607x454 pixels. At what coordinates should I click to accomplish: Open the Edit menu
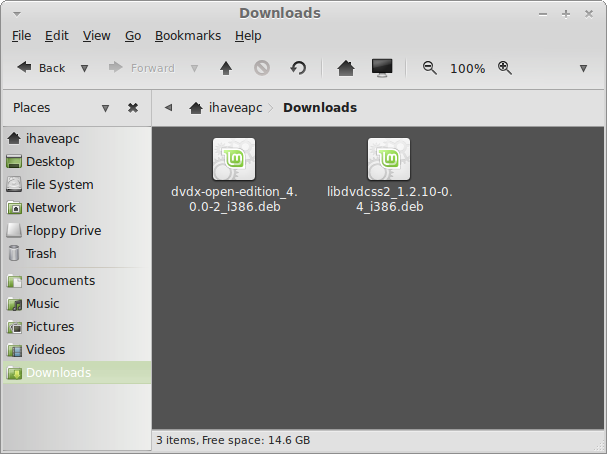pos(57,36)
